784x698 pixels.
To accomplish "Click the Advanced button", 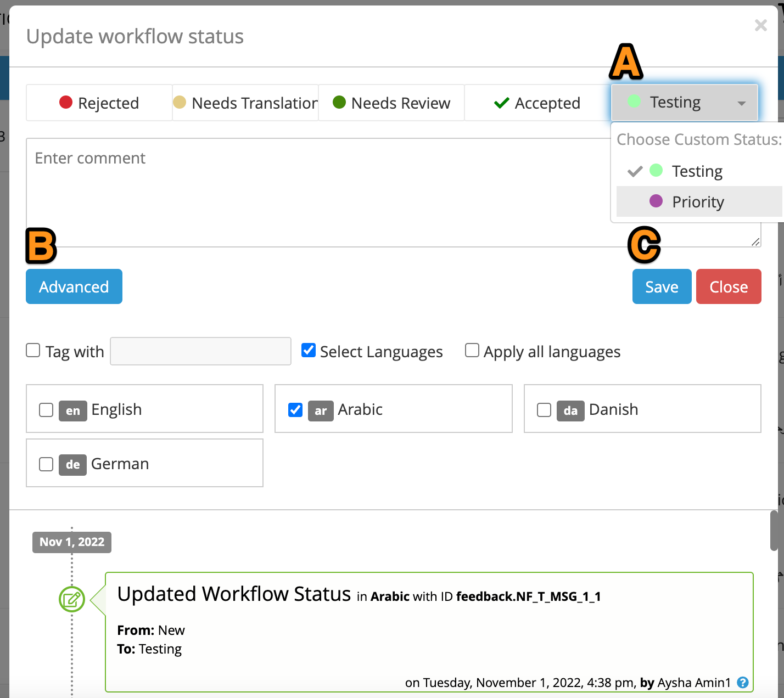I will [x=74, y=286].
